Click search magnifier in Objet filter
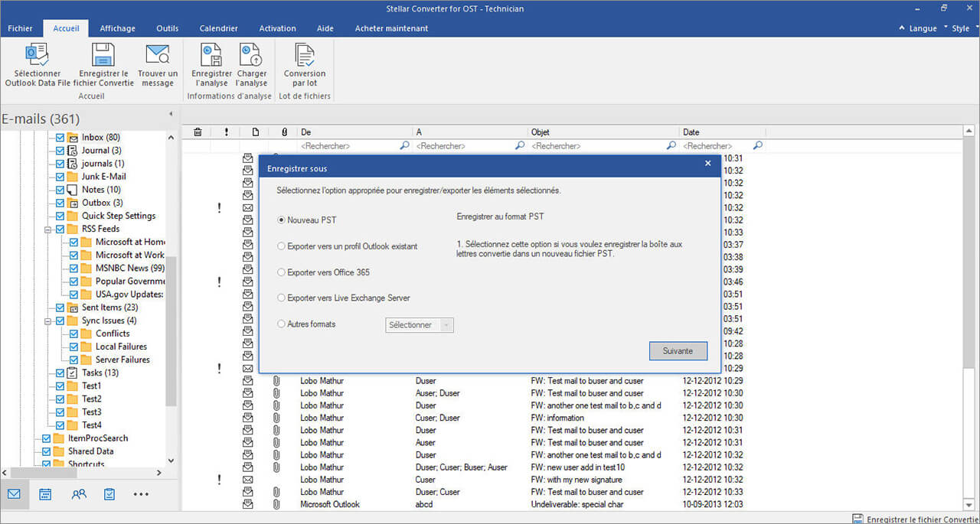Image resolution: width=980 pixels, height=524 pixels. pyautogui.click(x=671, y=145)
